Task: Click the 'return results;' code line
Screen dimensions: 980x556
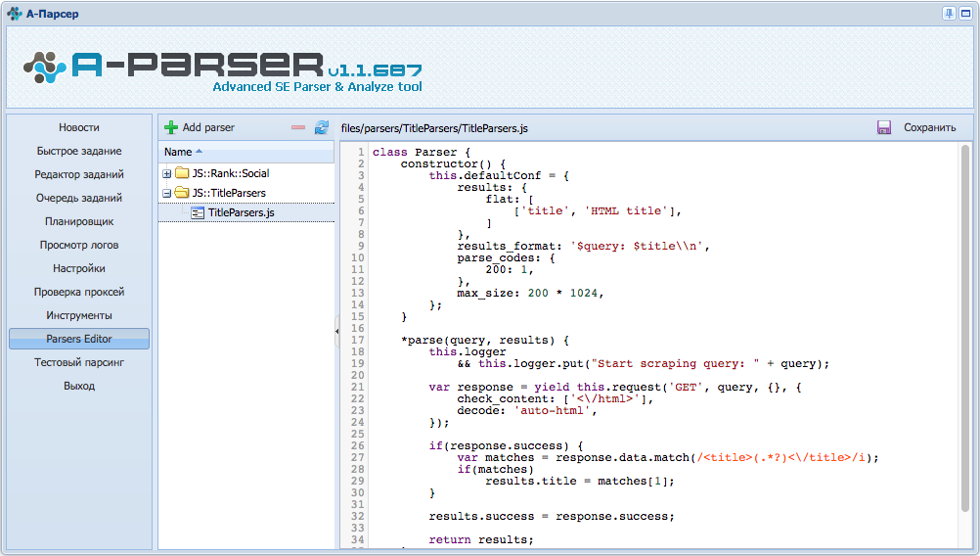Action: point(481,539)
